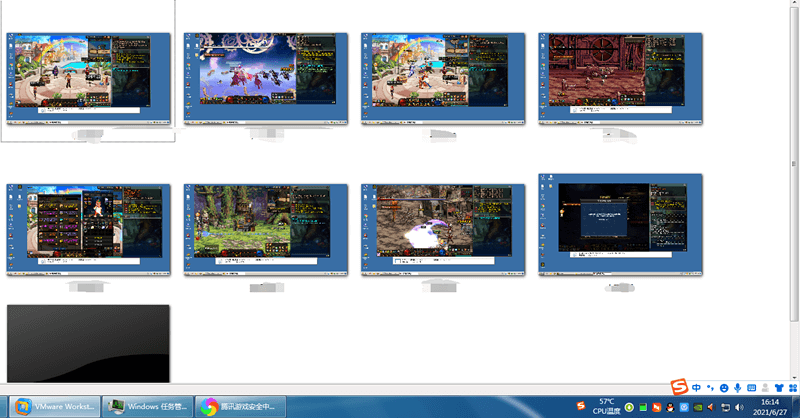
Task: Open QQ penguin tray icon
Action: (x=670, y=407)
